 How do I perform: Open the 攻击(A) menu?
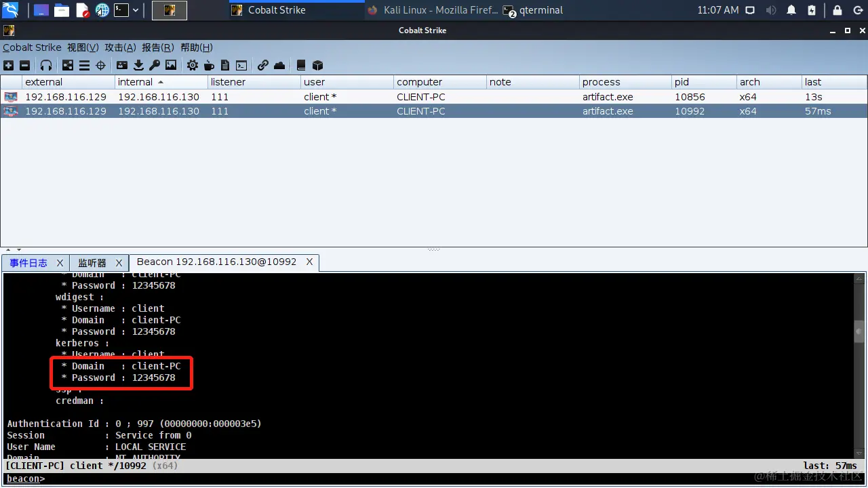coord(120,47)
